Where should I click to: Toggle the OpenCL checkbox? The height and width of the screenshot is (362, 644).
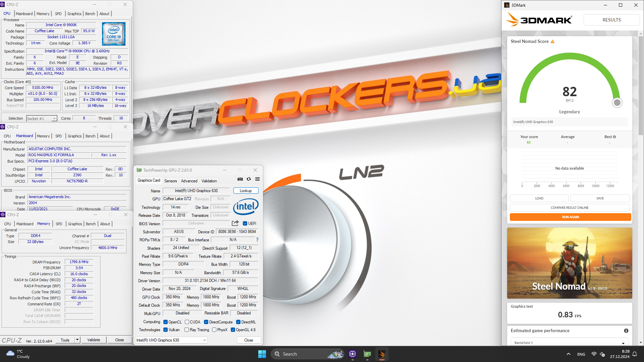pyautogui.click(x=165, y=322)
